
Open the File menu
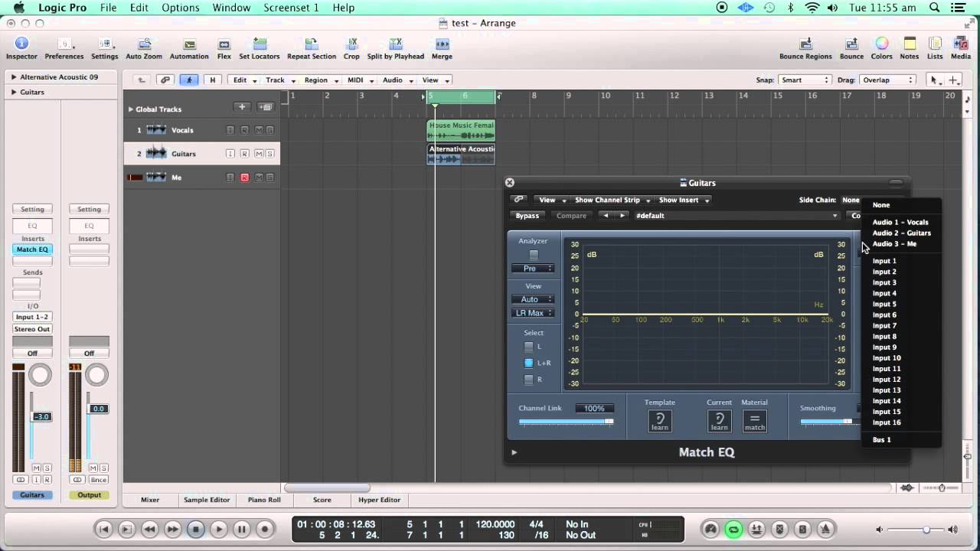pos(108,8)
